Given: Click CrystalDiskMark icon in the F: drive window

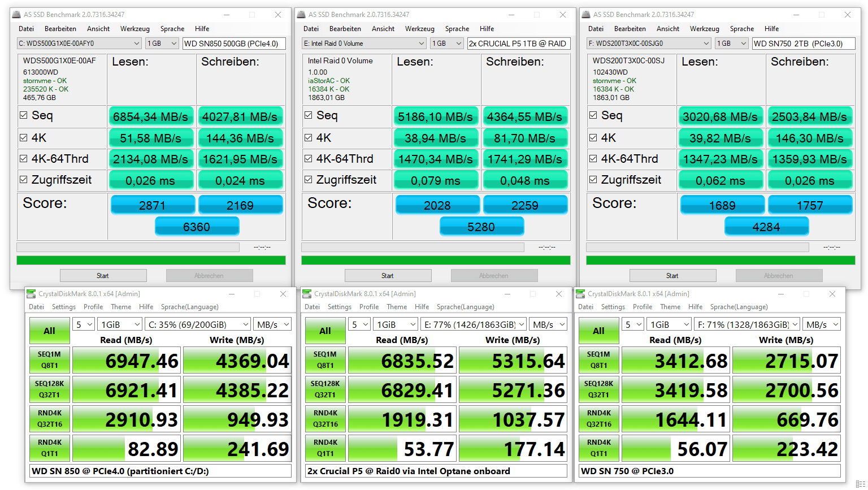Looking at the screenshot, I should [580, 294].
